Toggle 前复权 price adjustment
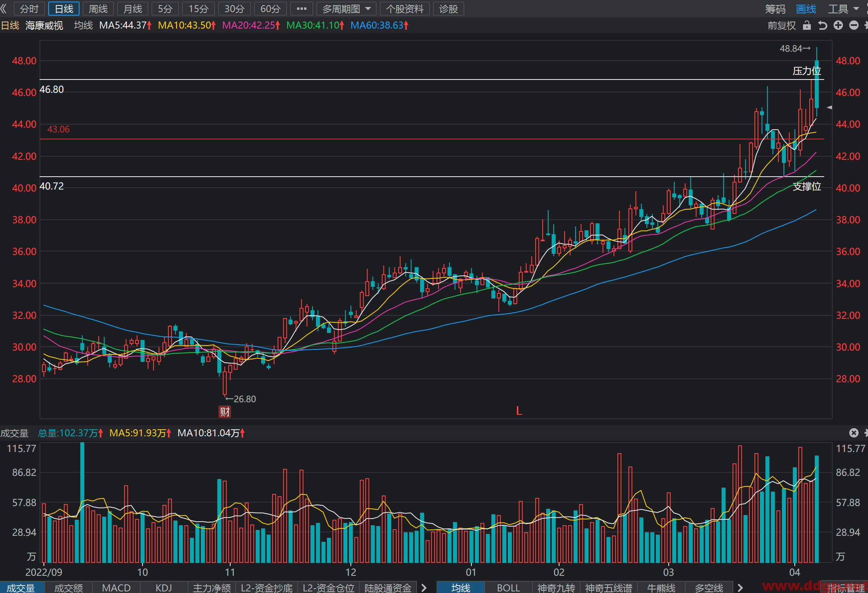 [x=781, y=25]
